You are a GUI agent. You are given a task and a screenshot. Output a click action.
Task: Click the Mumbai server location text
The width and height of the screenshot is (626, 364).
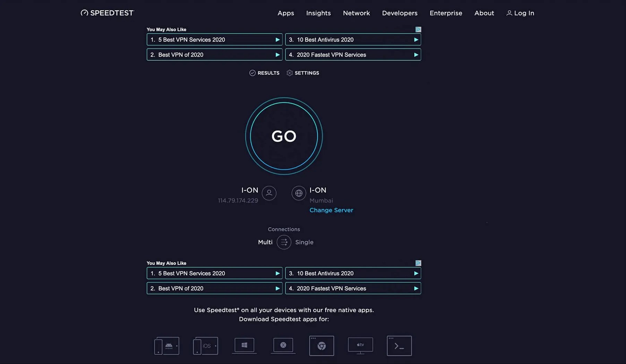tap(321, 200)
